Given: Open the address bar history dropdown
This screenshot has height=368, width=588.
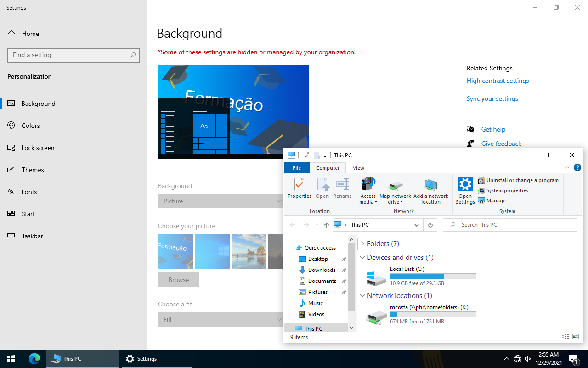Looking at the screenshot, I should pos(417,225).
